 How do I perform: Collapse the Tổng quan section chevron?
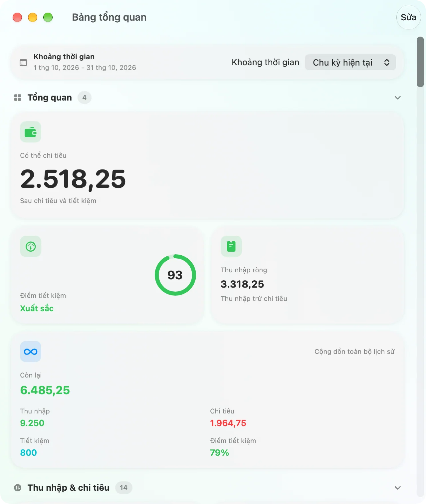pos(397,98)
